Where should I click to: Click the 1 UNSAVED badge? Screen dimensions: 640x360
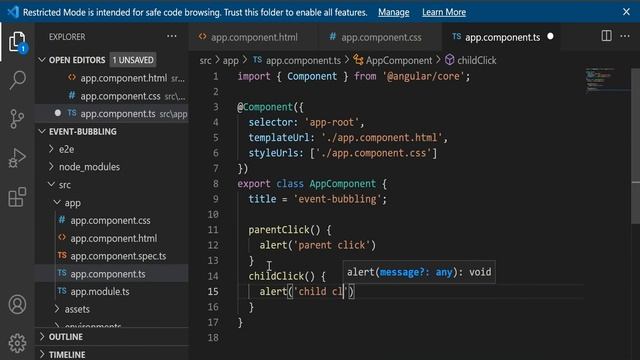pyautogui.click(x=133, y=60)
